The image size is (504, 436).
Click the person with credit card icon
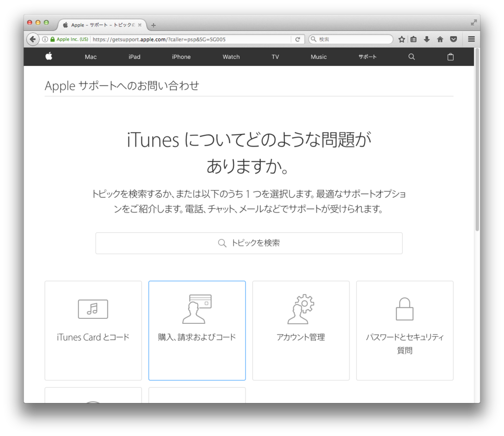(x=197, y=309)
